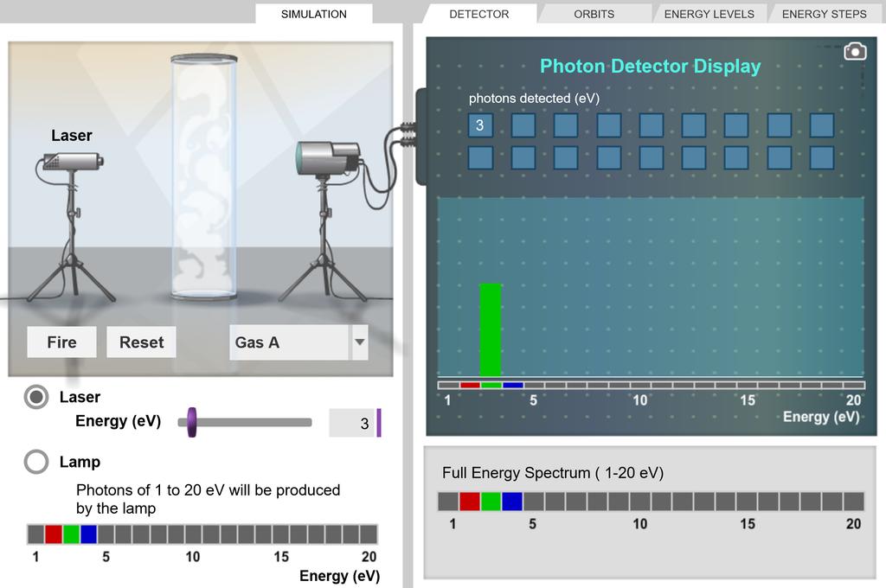The height and width of the screenshot is (588, 886).
Task: Click the blue block in the lamp spectrum
Action: click(88, 534)
